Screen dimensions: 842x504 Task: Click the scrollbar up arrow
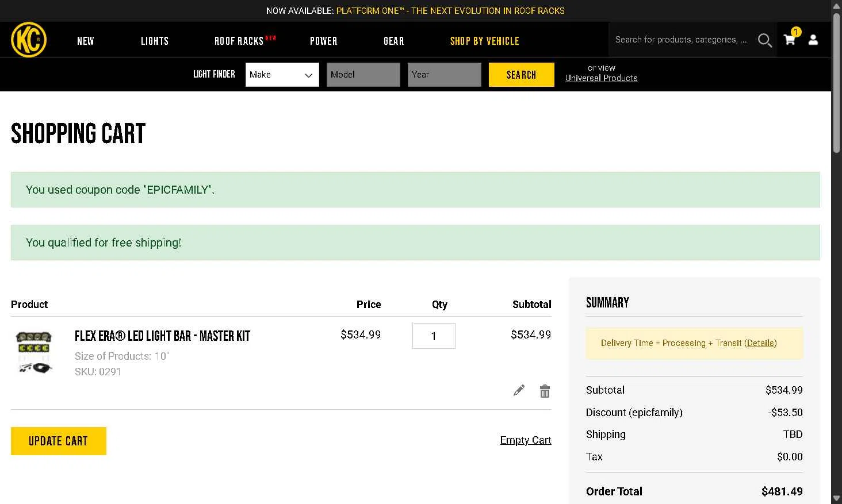click(836, 6)
